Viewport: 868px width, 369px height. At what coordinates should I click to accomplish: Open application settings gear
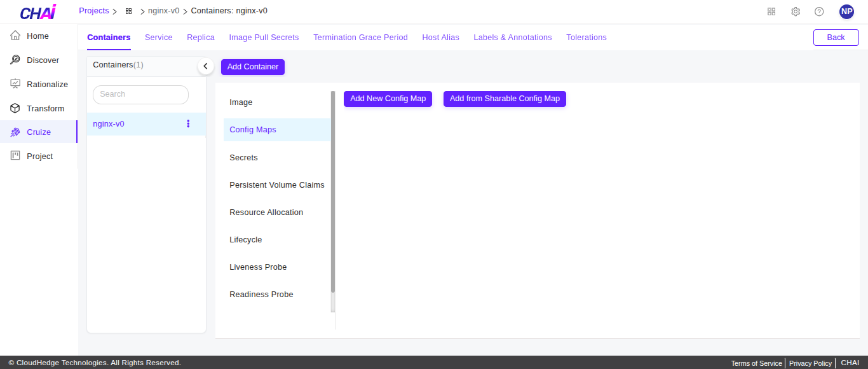pos(795,11)
